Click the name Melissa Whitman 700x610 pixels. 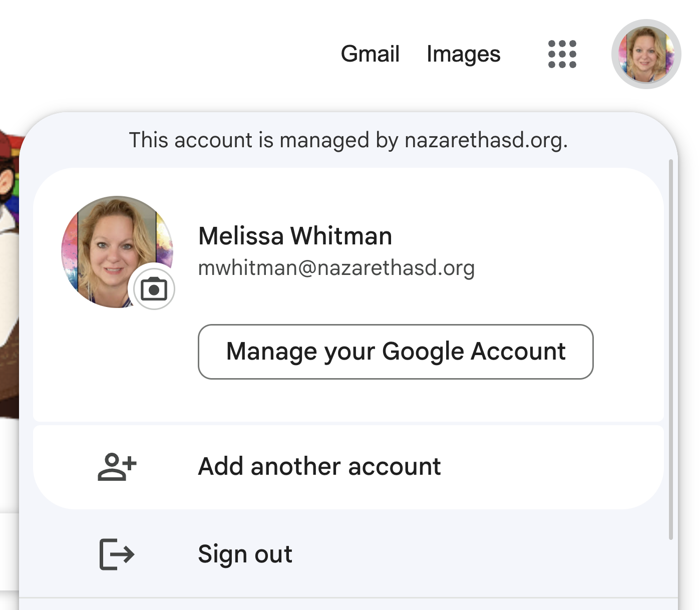click(295, 236)
